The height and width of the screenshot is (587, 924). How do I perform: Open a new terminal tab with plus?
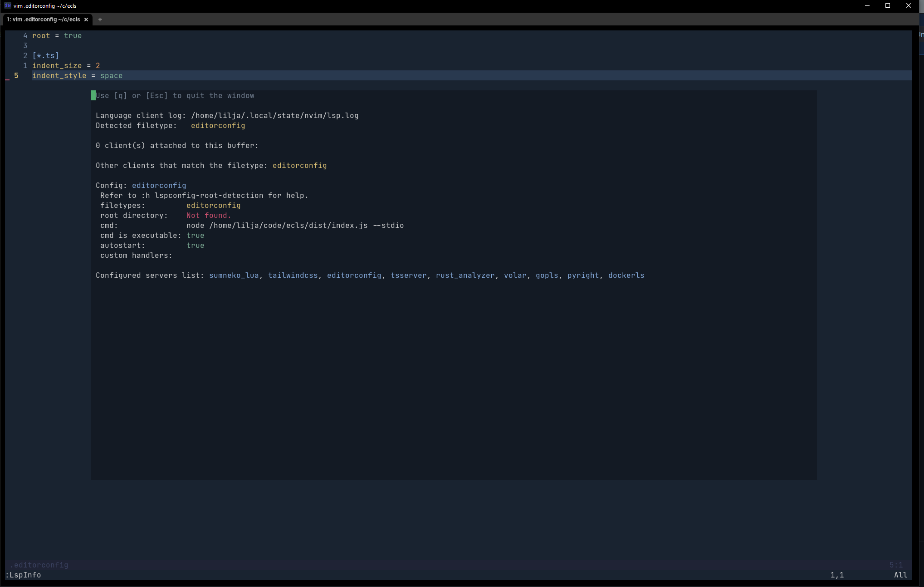100,20
